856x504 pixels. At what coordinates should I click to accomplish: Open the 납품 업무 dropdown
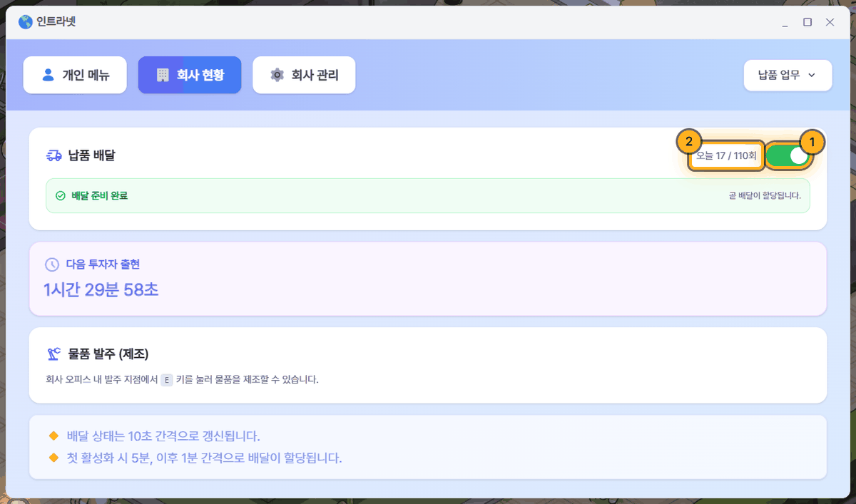(x=788, y=75)
